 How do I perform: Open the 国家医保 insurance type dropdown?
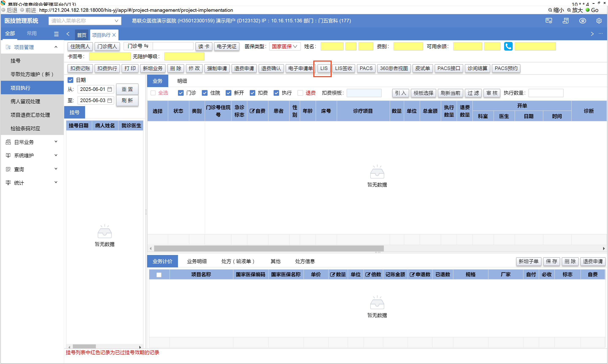pos(285,46)
